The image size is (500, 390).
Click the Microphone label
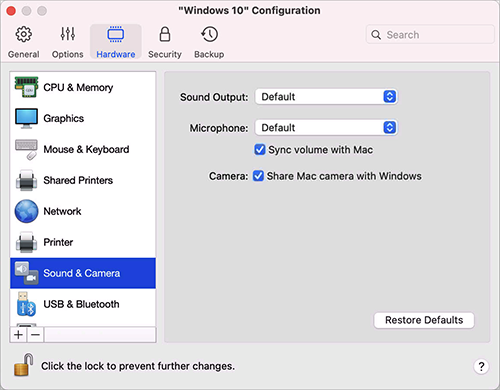[219, 128]
